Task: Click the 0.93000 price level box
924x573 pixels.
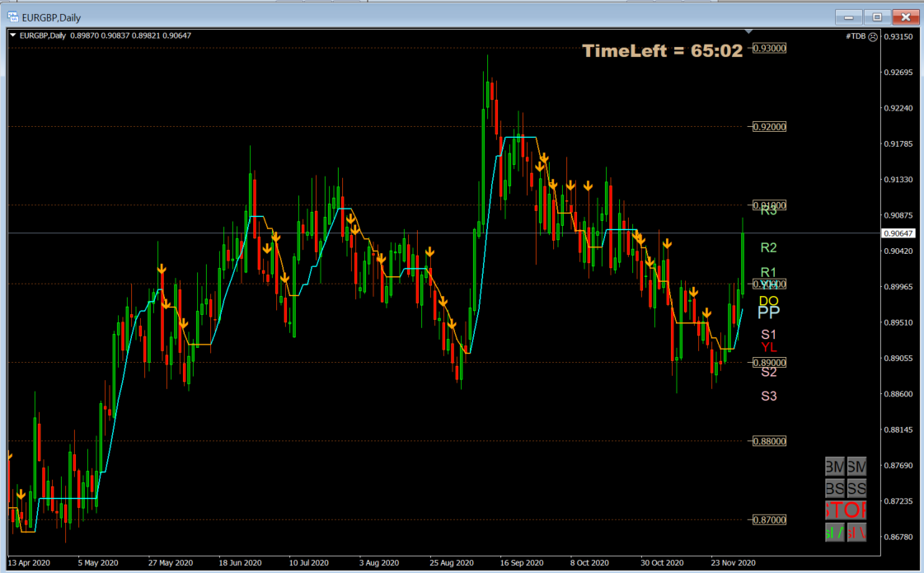Action: pos(770,49)
